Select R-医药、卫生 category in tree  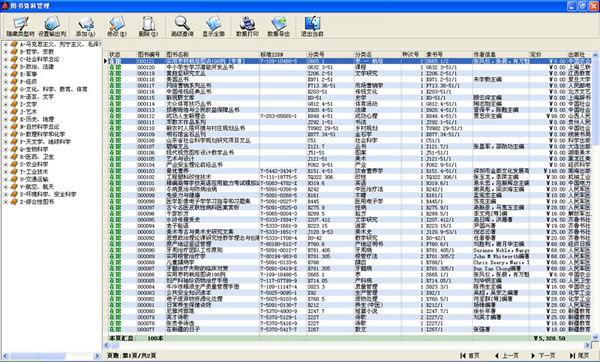(37, 157)
